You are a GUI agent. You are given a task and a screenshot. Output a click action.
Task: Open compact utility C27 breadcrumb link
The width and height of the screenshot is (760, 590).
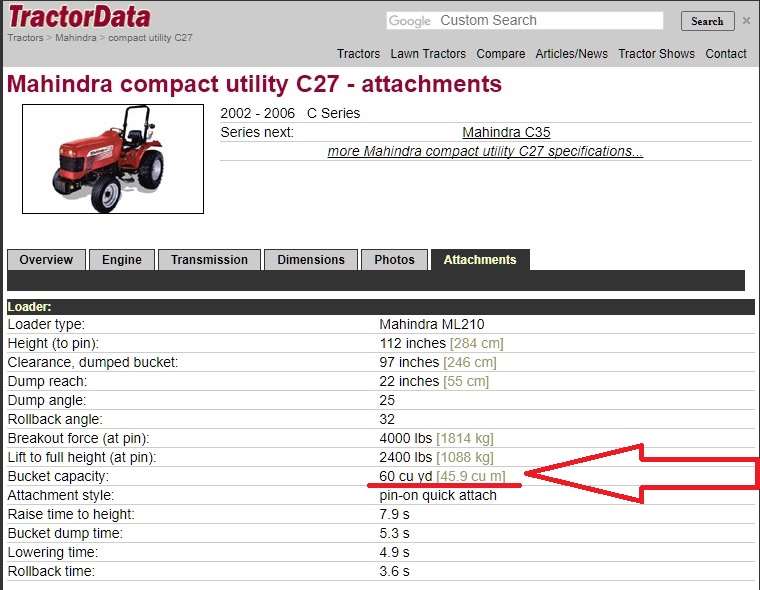point(150,38)
